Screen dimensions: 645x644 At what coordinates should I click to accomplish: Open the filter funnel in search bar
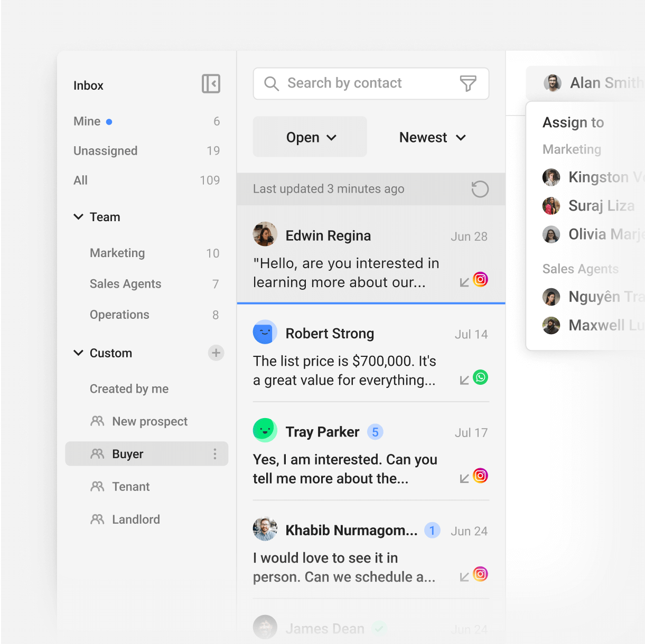pos(468,83)
